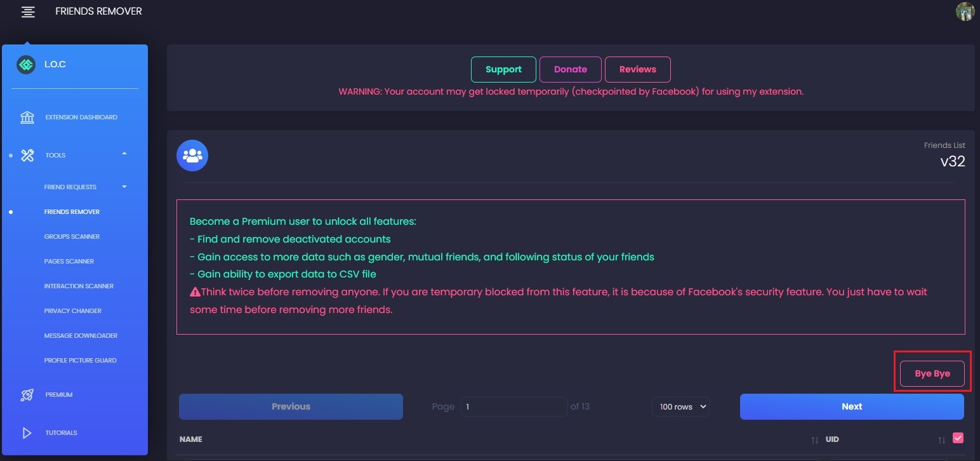Click the Next page button

point(851,407)
